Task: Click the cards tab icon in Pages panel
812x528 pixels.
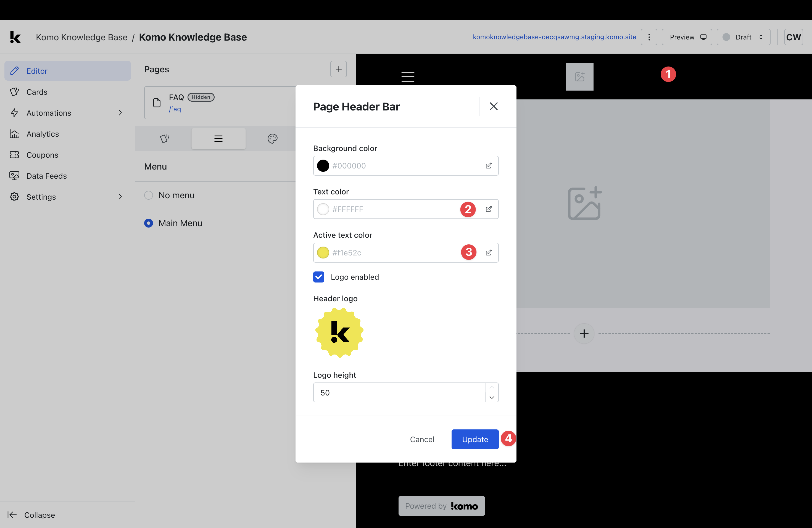Action: [164, 138]
